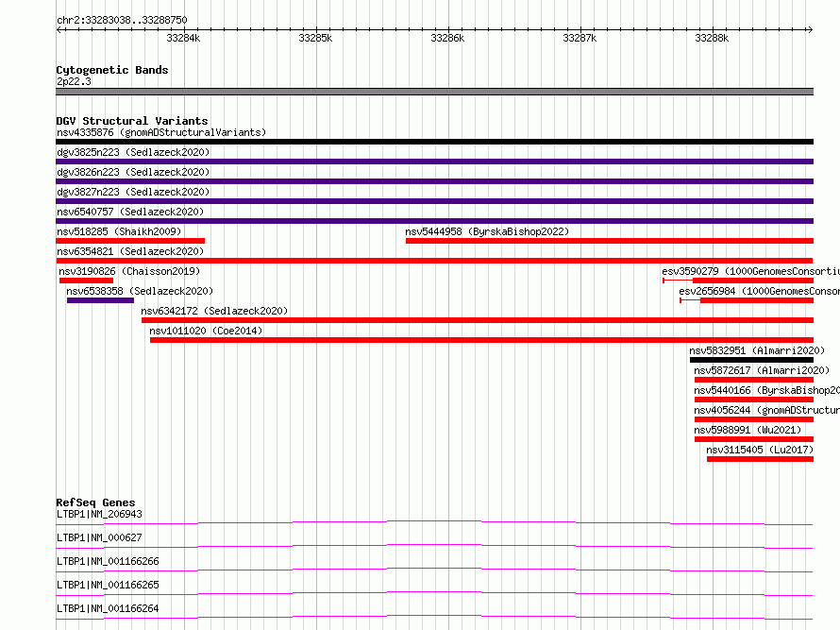This screenshot has width=840, height=630.
Task: Click the purple nsv6538358 bar
Action: [100, 300]
